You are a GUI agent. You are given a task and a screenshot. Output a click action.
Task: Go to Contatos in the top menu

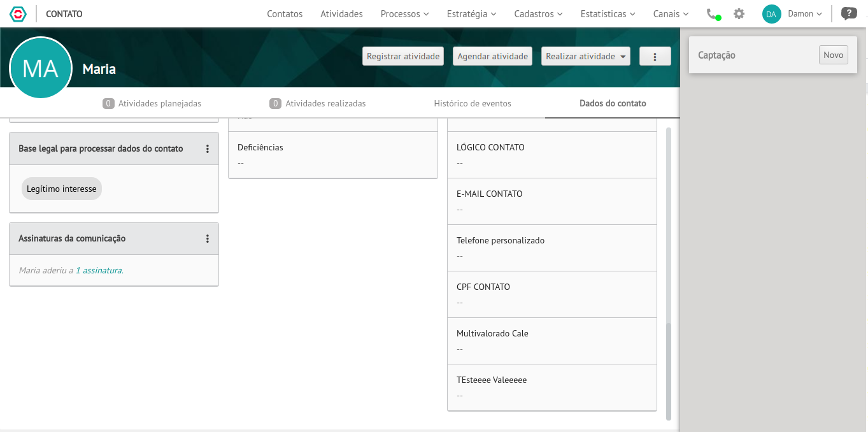(x=285, y=13)
